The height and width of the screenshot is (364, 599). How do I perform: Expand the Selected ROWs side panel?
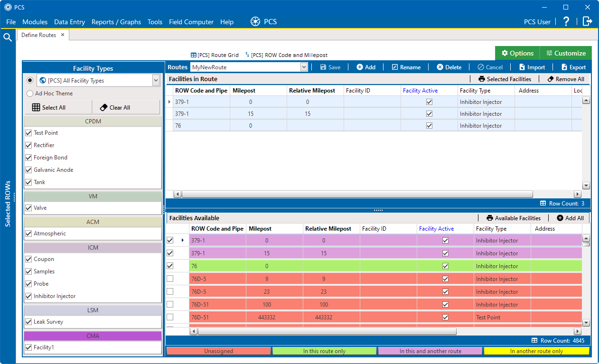coord(8,204)
